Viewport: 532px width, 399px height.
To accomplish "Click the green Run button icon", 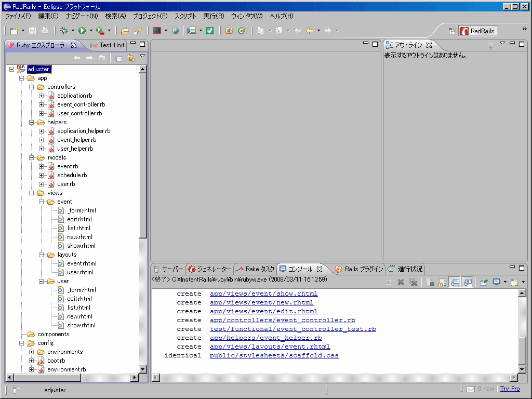I will point(82,31).
